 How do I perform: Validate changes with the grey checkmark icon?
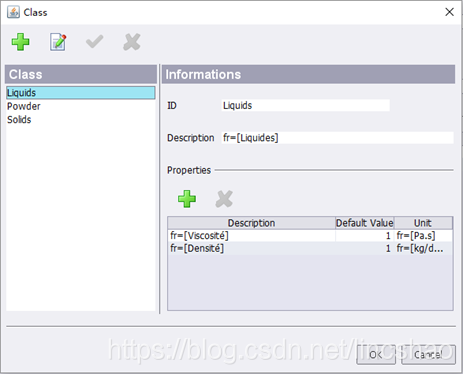pyautogui.click(x=95, y=42)
